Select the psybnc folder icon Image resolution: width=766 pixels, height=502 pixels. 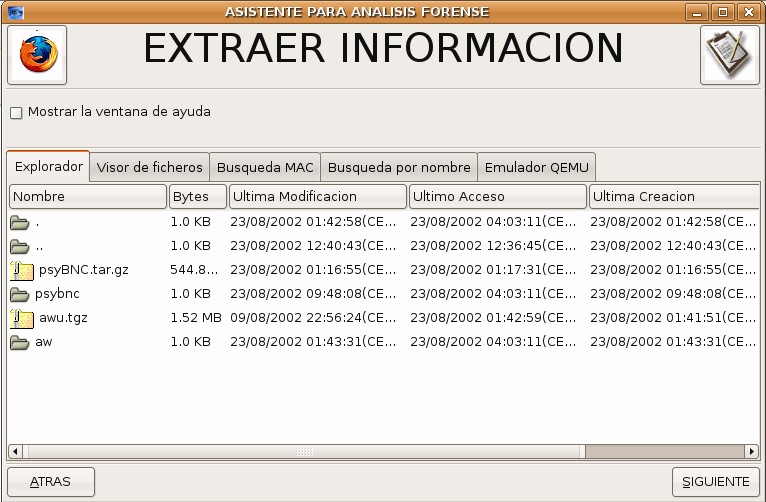point(20,294)
